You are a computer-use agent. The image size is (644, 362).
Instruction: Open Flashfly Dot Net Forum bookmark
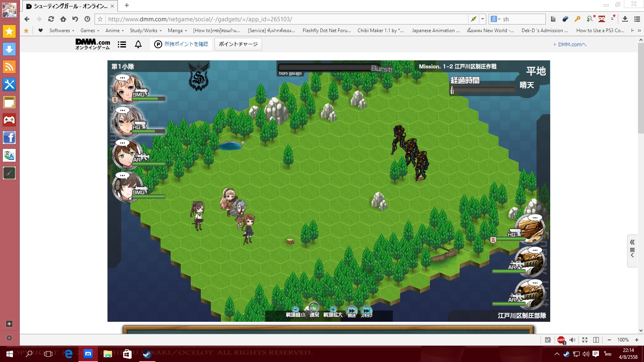(327, 31)
